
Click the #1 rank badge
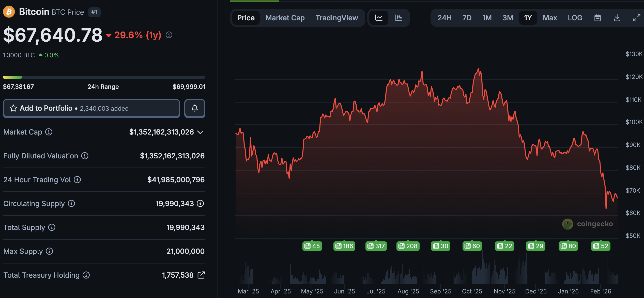(94, 12)
